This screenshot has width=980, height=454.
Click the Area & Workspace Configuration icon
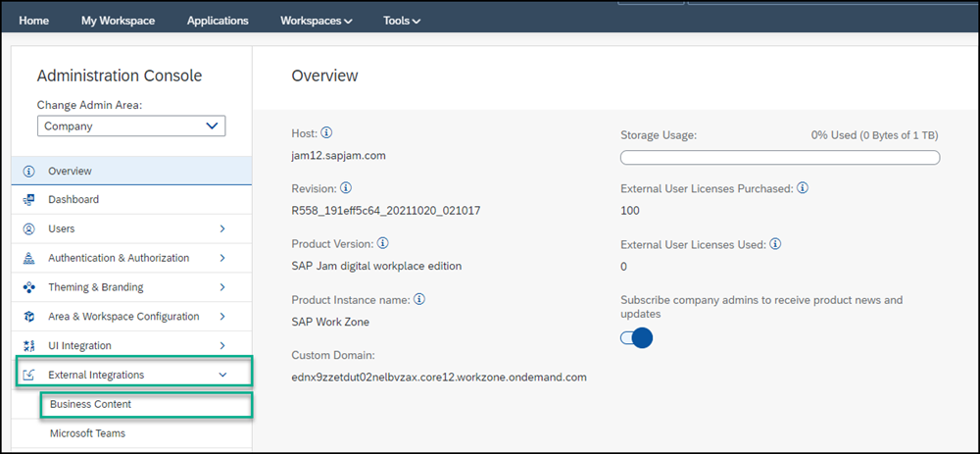coord(28,317)
